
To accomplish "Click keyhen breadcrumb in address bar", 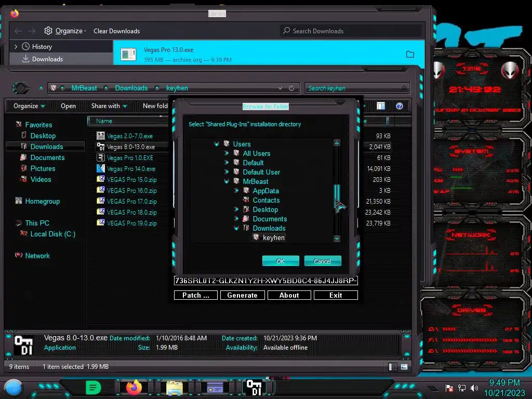I will 177,88.
